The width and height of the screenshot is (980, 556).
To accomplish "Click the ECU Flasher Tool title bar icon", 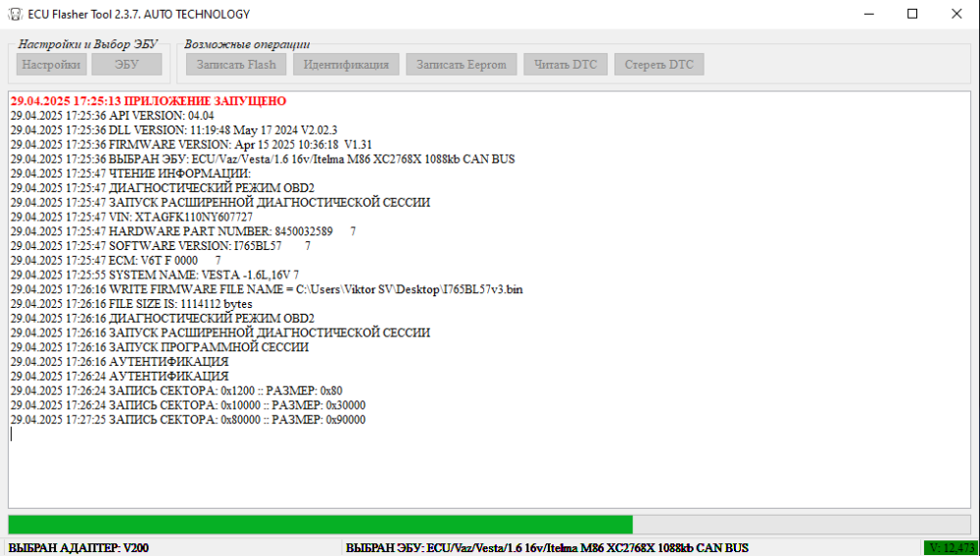I will [15, 14].
